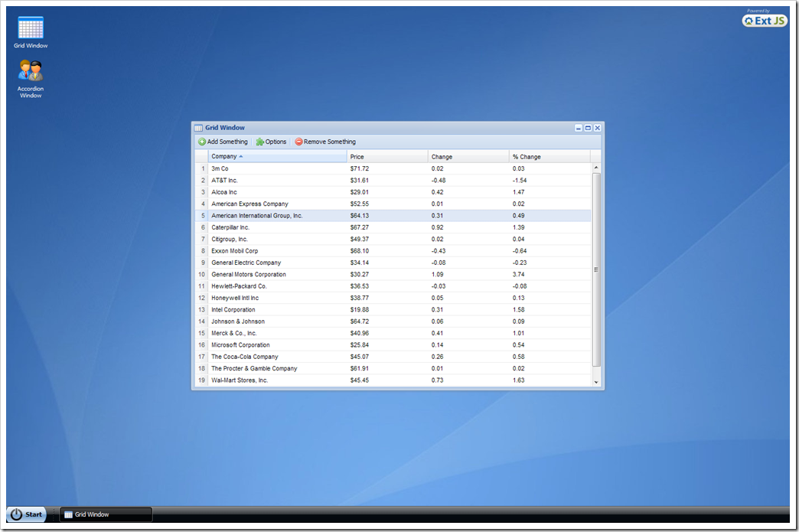This screenshot has height=532, width=799.
Task: Select the American Express Company row
Action: click(393, 204)
